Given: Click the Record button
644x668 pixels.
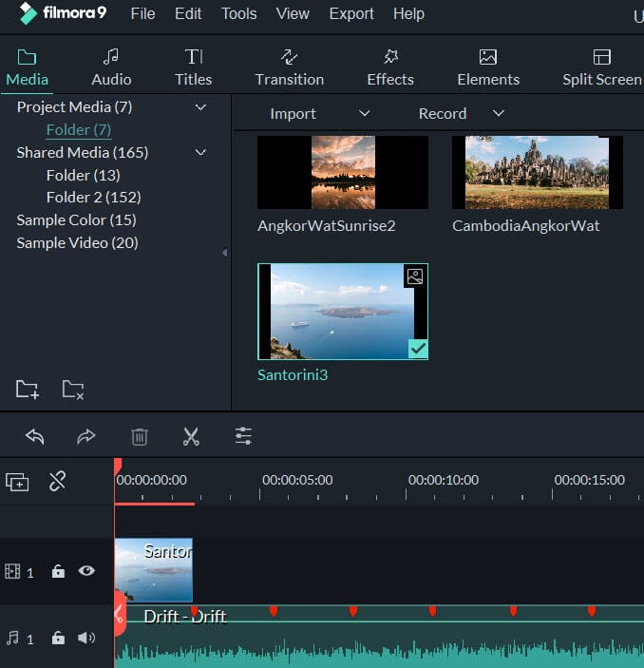Looking at the screenshot, I should tap(443, 114).
